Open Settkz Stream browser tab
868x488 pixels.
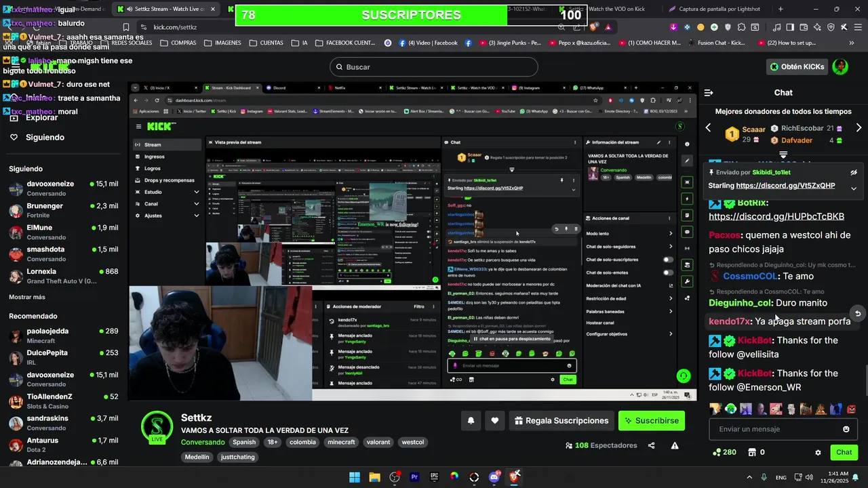(166, 9)
